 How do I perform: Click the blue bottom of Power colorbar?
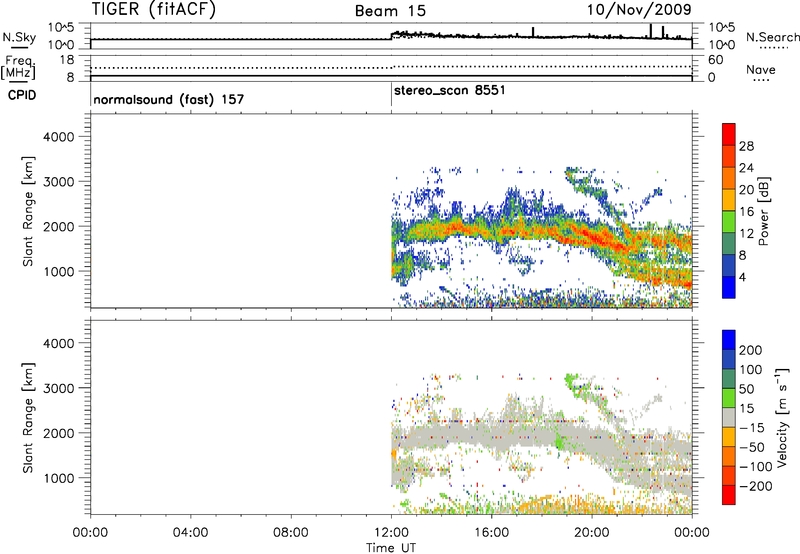click(729, 287)
